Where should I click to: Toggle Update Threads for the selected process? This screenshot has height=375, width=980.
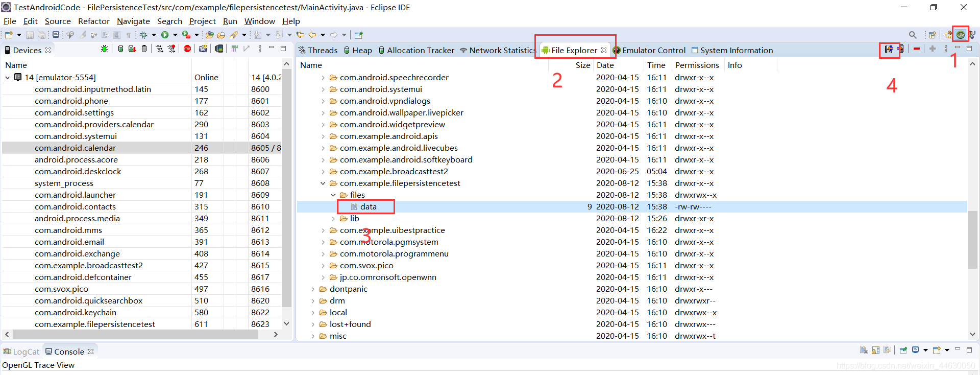click(159, 49)
